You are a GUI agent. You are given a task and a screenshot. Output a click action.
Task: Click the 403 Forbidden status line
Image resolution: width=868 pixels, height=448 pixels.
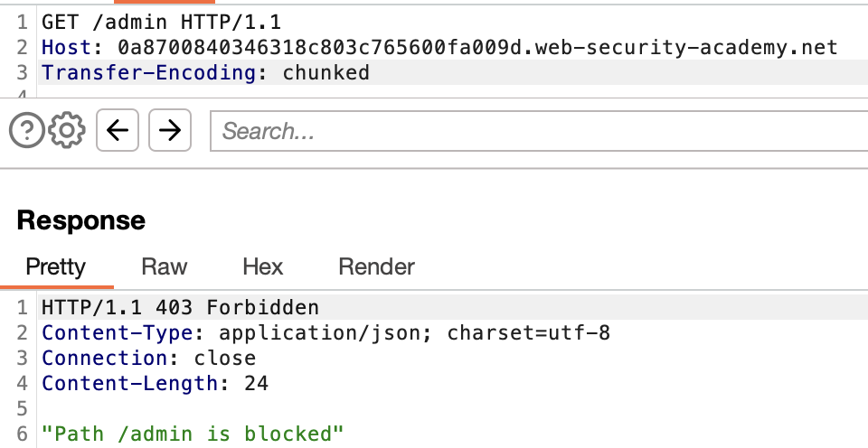pos(181,307)
